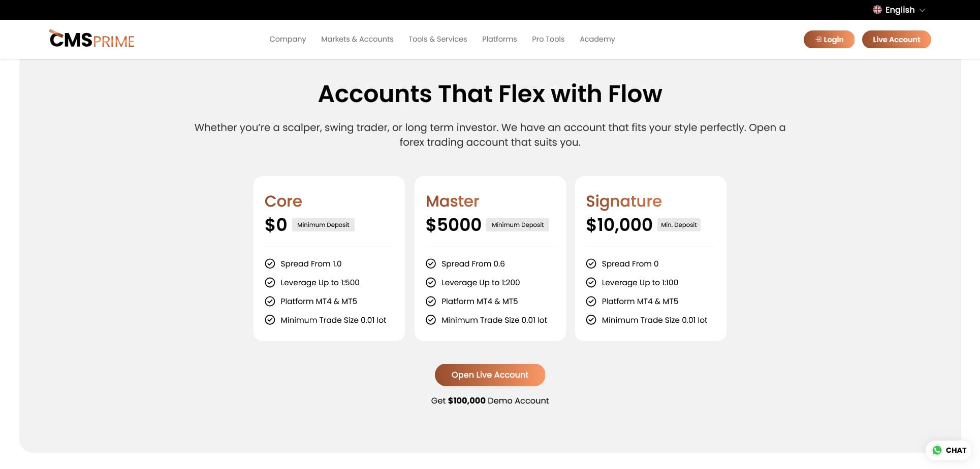Screen dimensions: 980x469
Task: Click the Signature Spread From 0 checkmark
Action: 591,263
